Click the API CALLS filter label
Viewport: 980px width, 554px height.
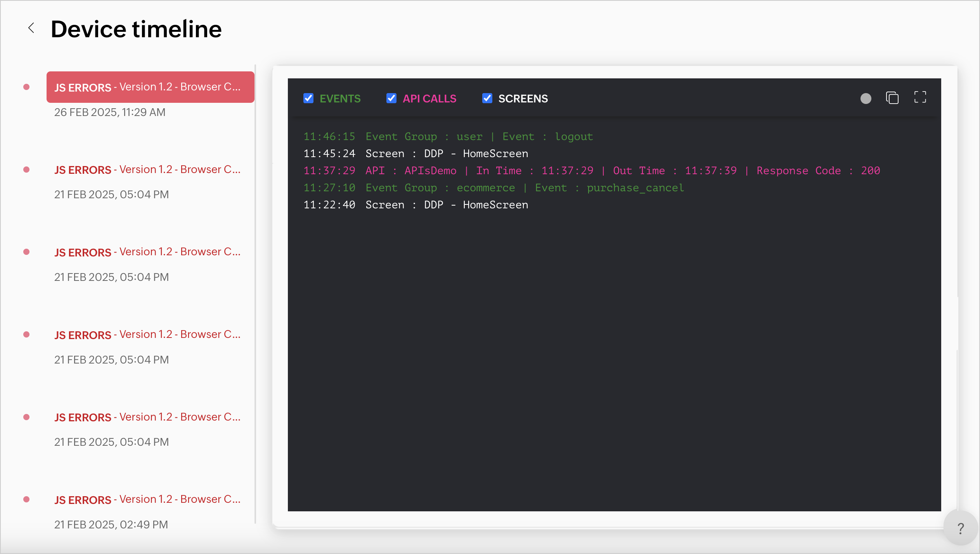click(429, 99)
